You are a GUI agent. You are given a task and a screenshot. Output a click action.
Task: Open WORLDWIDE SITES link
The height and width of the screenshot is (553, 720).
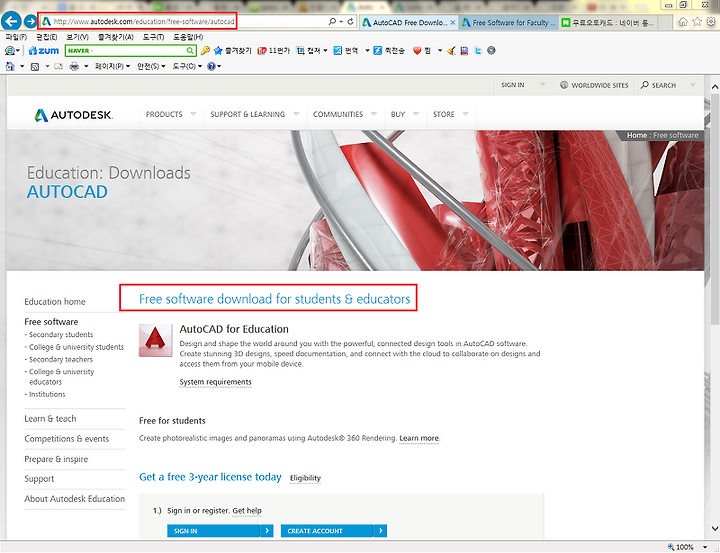point(594,85)
